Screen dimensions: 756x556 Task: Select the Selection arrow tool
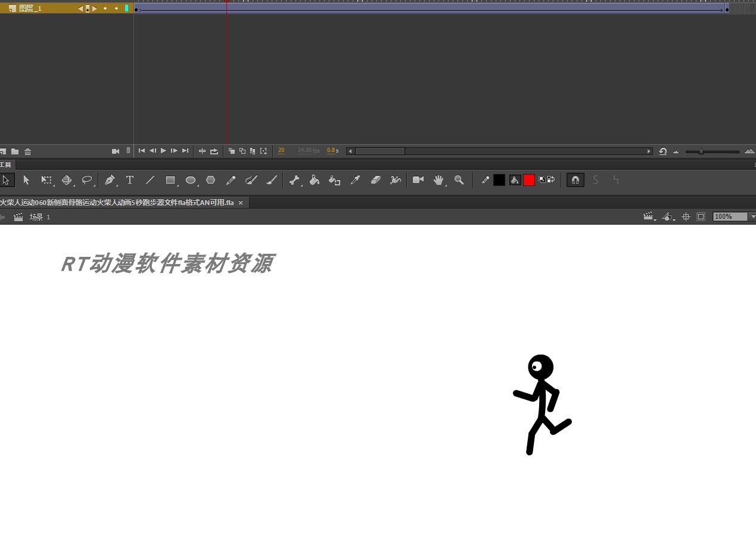pyautogui.click(x=6, y=180)
